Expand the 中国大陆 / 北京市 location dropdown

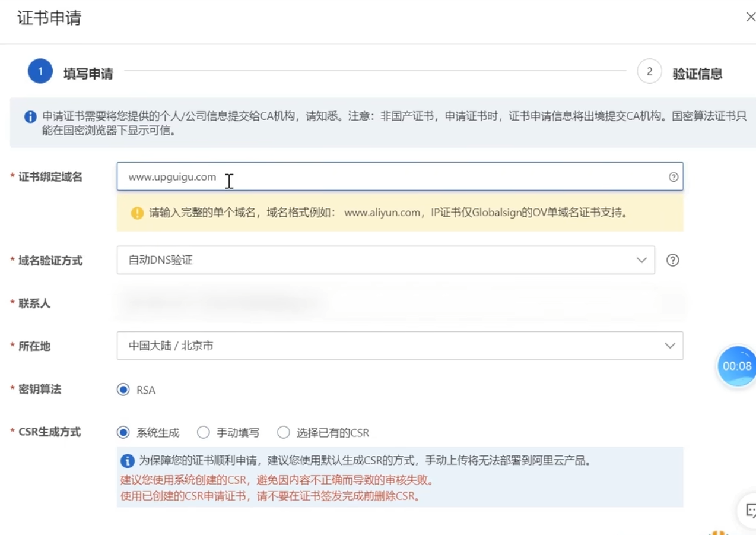(x=399, y=346)
